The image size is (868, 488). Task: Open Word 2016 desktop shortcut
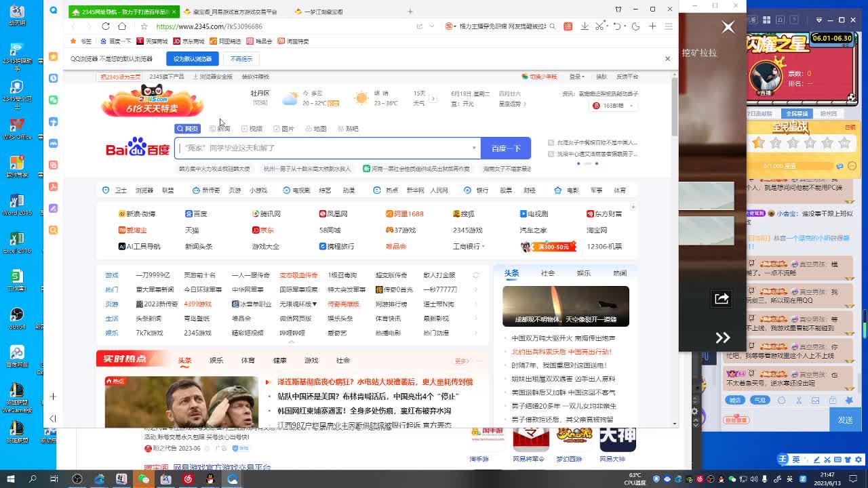click(17, 203)
